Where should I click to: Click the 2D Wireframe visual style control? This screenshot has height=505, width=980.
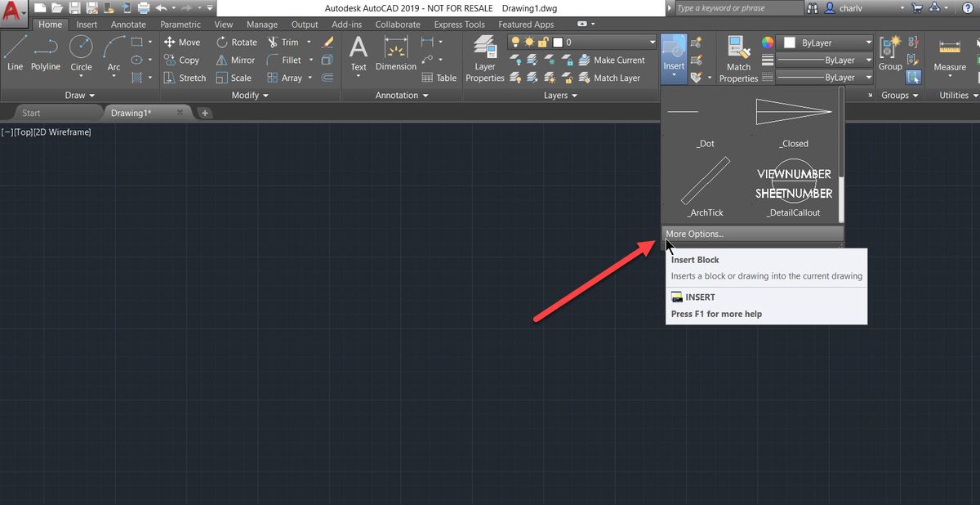(63, 132)
